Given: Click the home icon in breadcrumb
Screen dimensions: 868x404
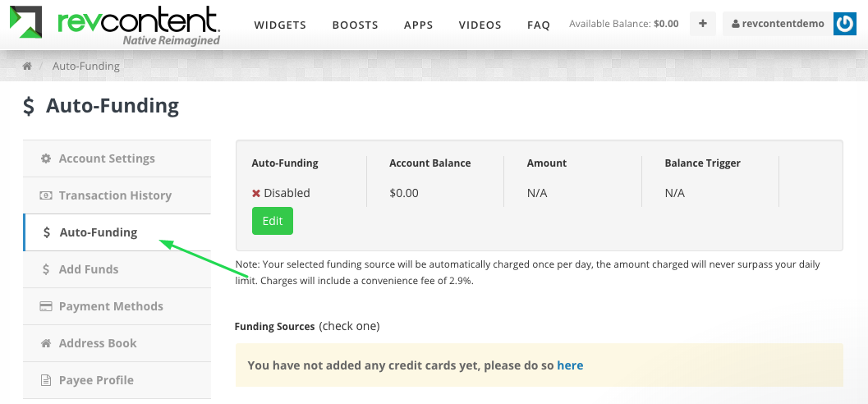Looking at the screenshot, I should (26, 66).
